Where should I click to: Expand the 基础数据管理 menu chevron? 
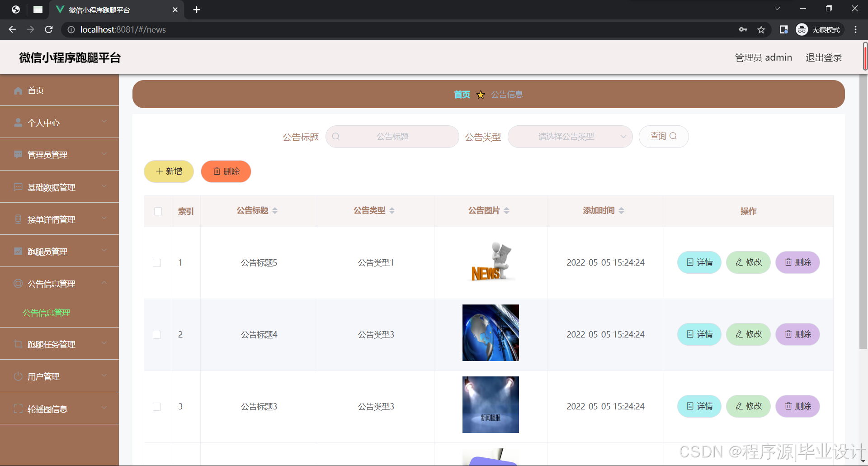click(x=104, y=186)
